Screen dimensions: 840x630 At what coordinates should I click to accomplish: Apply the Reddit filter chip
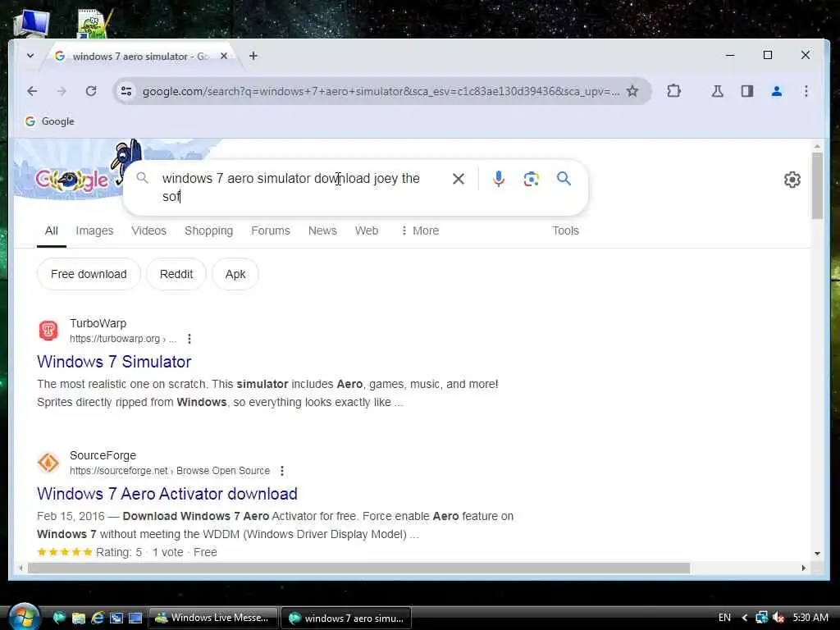(x=176, y=274)
